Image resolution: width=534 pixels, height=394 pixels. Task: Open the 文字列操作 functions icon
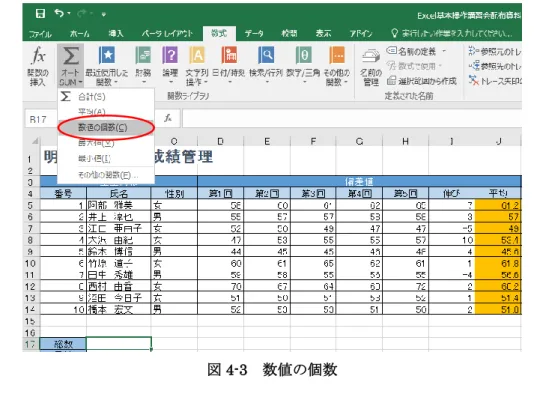coord(197,55)
